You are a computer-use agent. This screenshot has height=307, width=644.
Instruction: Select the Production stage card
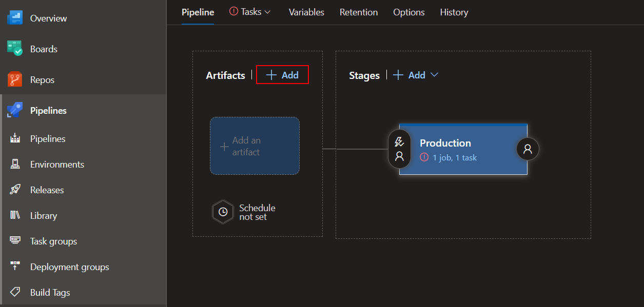pos(462,149)
